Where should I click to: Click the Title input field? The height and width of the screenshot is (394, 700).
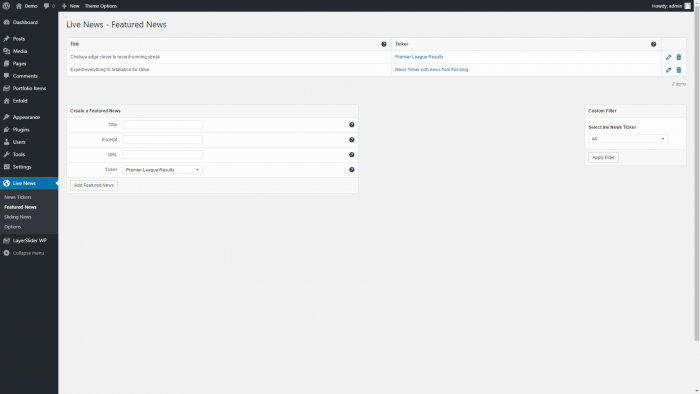click(x=162, y=125)
